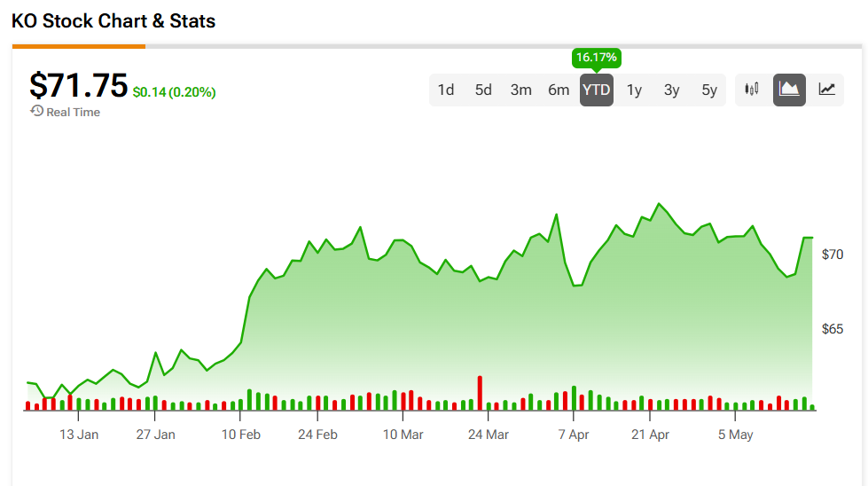
Task: Click the tall red volume bar near 24 Mar
Action: [480, 393]
